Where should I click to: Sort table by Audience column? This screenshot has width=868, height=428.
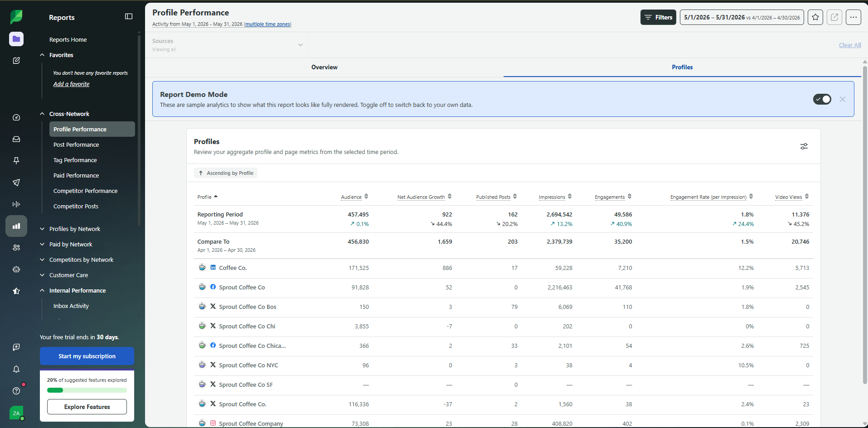coord(354,197)
